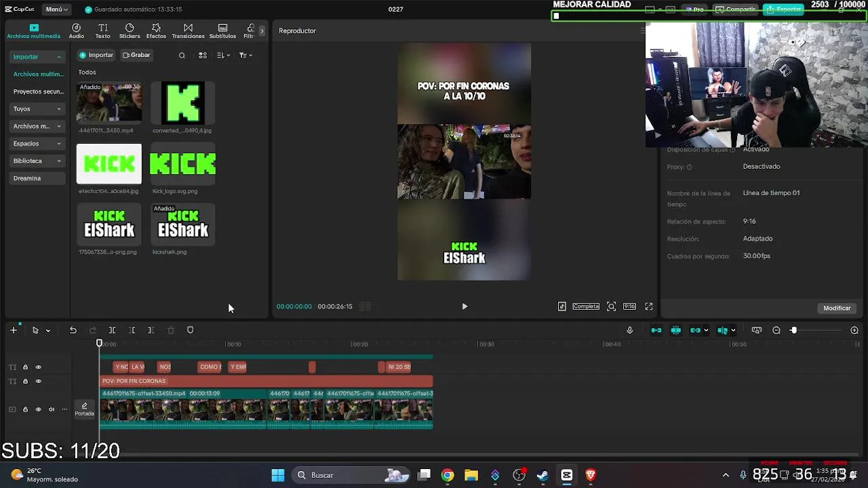868x488 pixels.
Task: Toggle the preview axis in the timeline
Action: 722,330
